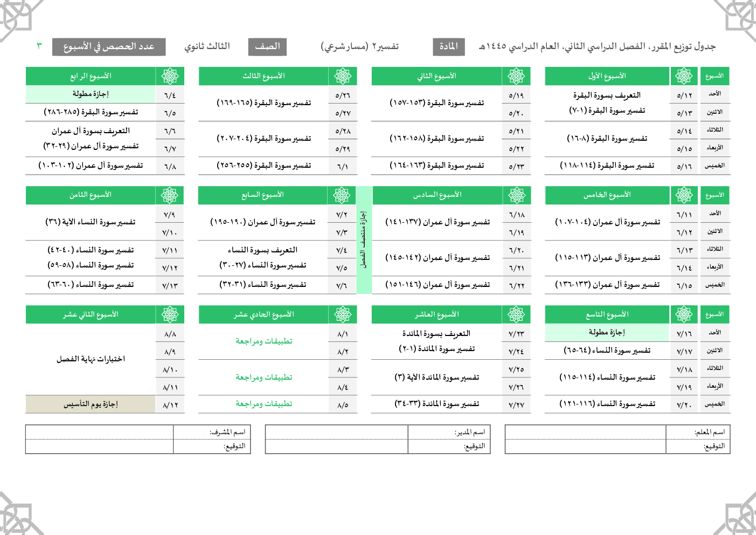Click the ornament icon beside الأسبوع السادس header

point(516,195)
